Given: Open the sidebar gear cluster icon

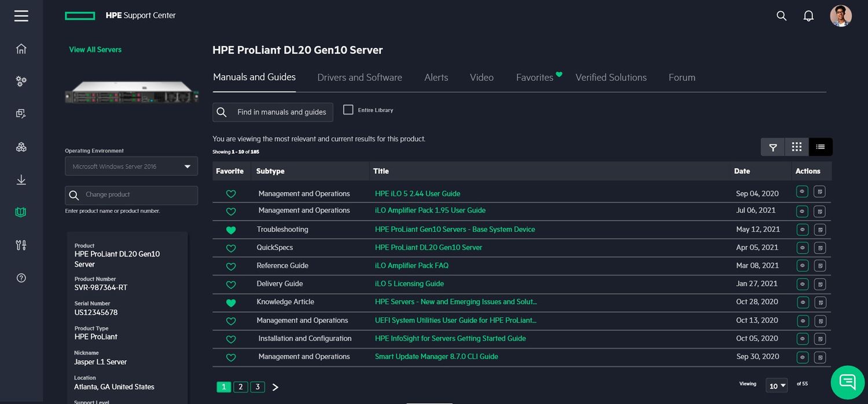Looking at the screenshot, I should click(x=21, y=81).
